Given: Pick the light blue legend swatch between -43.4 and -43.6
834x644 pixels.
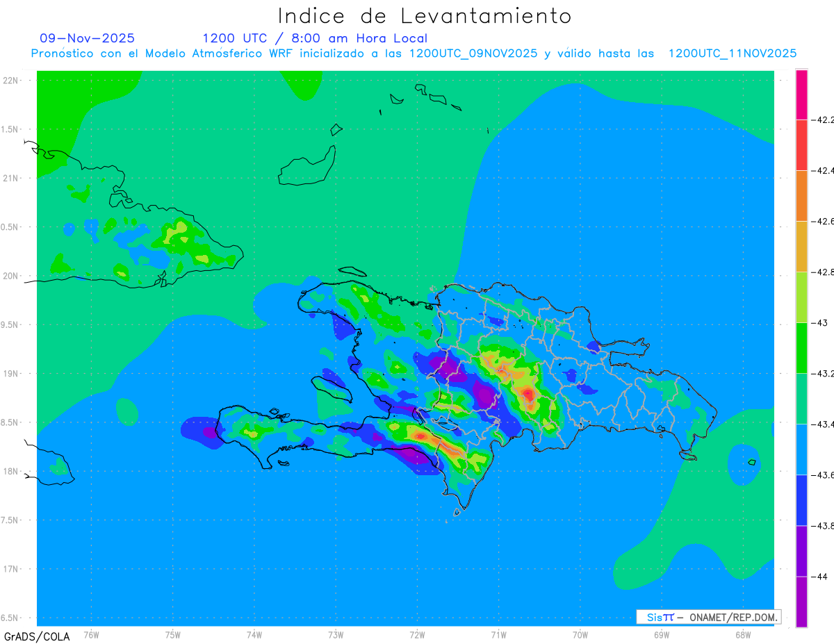Looking at the screenshot, I should tap(801, 449).
